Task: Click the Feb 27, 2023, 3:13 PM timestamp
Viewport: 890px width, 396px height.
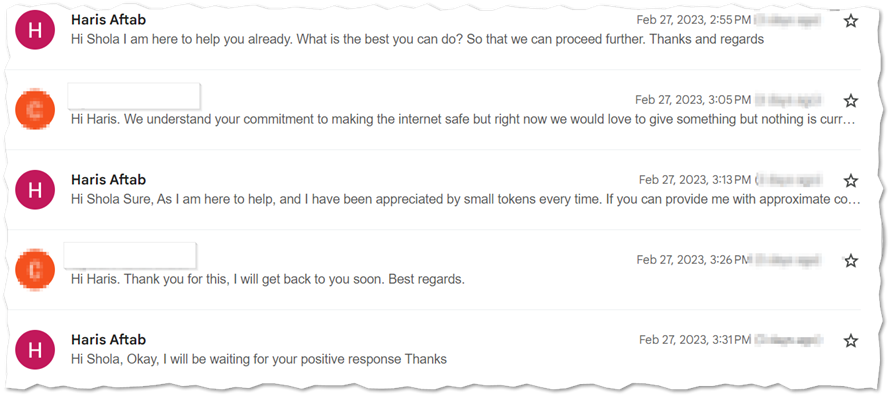Action: [695, 180]
